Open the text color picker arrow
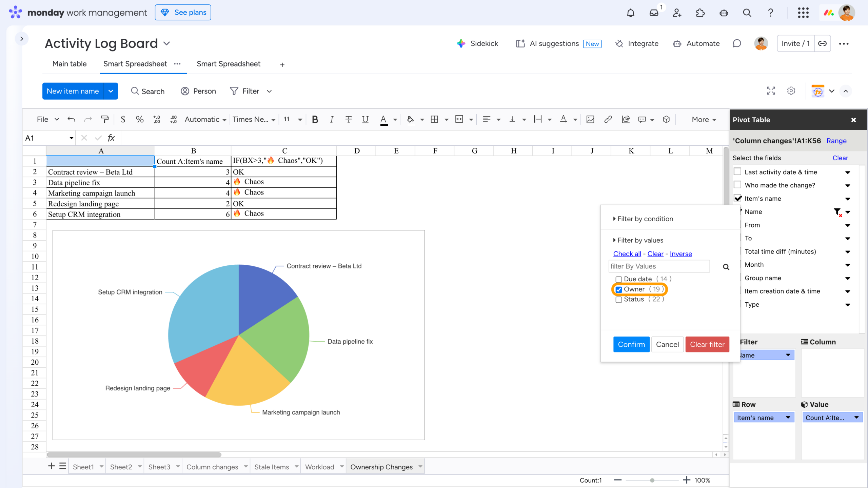This screenshot has height=488, width=868. pos(395,120)
